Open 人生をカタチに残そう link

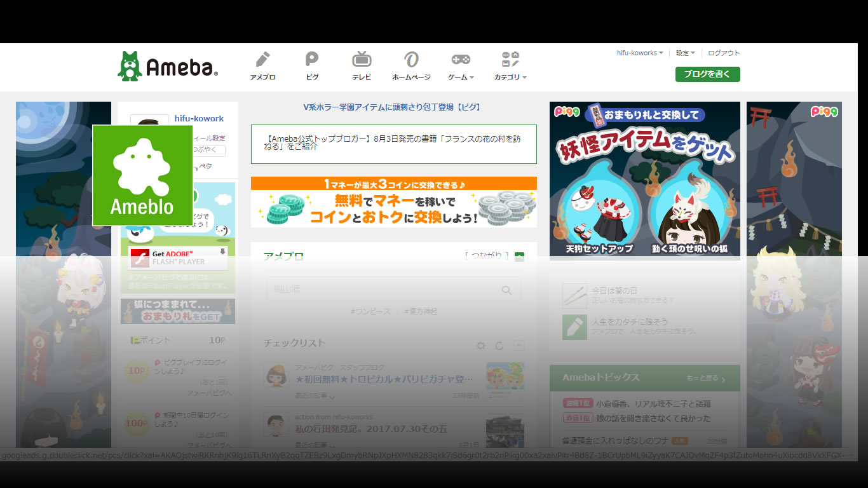[x=630, y=322]
